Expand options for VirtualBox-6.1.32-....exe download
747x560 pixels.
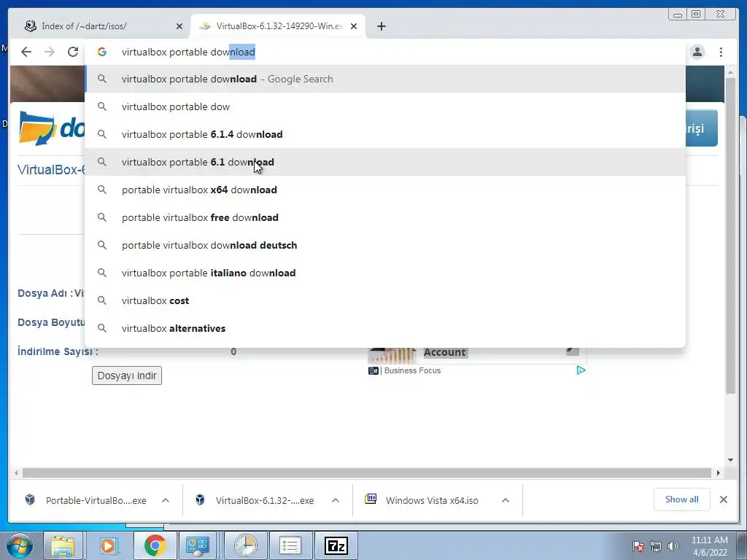(x=336, y=500)
